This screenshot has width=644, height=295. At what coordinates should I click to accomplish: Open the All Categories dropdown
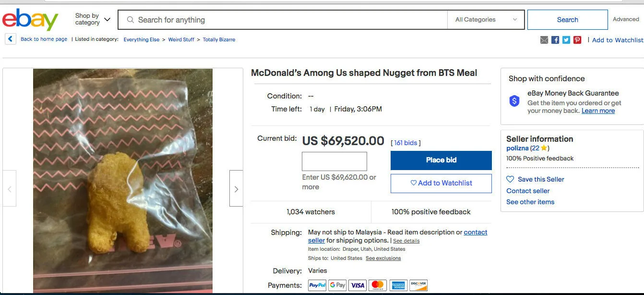[x=486, y=20]
